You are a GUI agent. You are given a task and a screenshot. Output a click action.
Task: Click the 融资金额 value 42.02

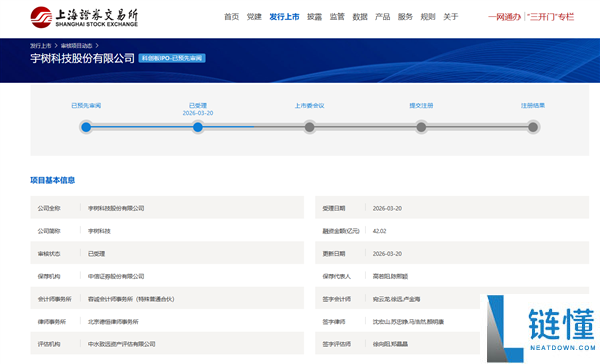coord(380,231)
